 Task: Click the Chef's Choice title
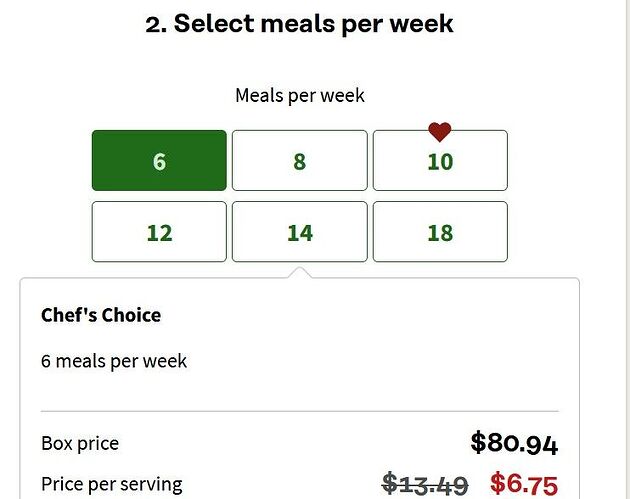pyautogui.click(x=101, y=315)
